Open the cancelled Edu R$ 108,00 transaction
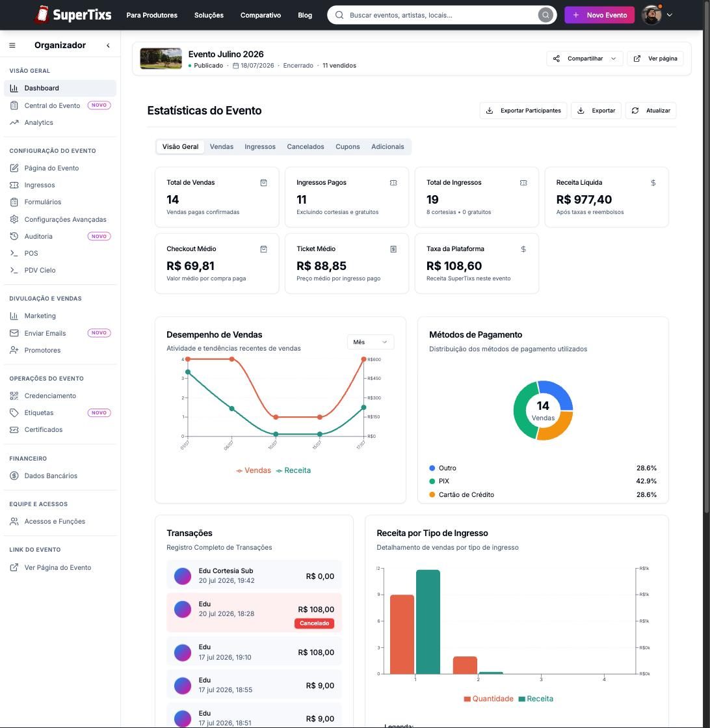Image resolution: width=710 pixels, height=728 pixels. 254,612
